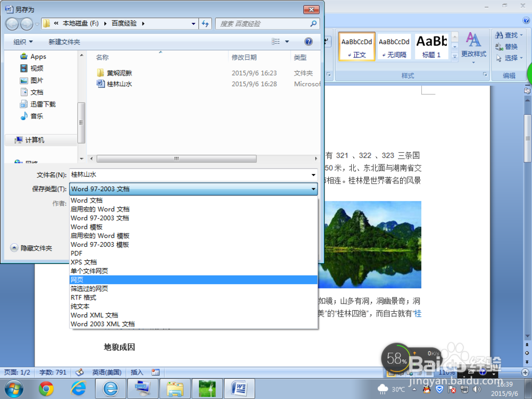Click 本地磁盘 (F:) in address path
Screen dimensions: 532x399
coord(81,23)
